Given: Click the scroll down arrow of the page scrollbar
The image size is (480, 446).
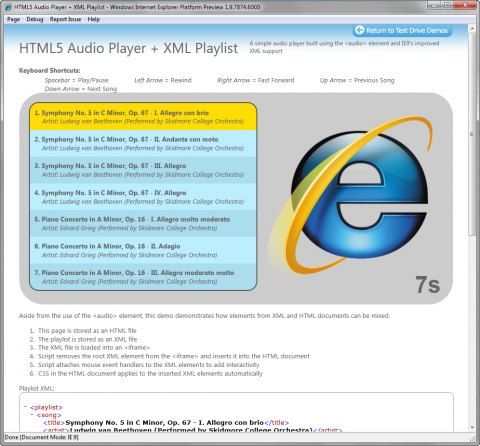Looking at the screenshot, I should (x=472, y=427).
